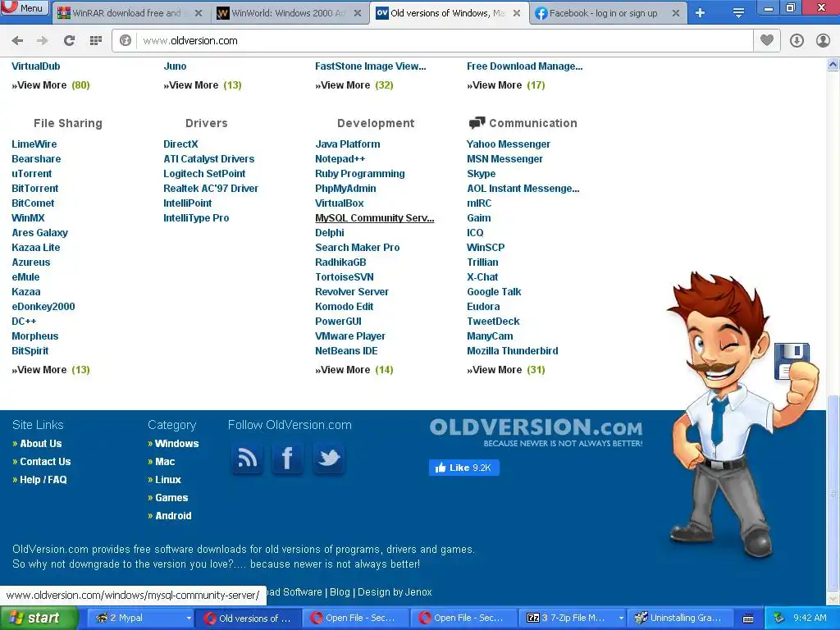Viewport: 840px width, 630px height.
Task: Select the Old versions of Windows tab
Action: [x=449, y=13]
